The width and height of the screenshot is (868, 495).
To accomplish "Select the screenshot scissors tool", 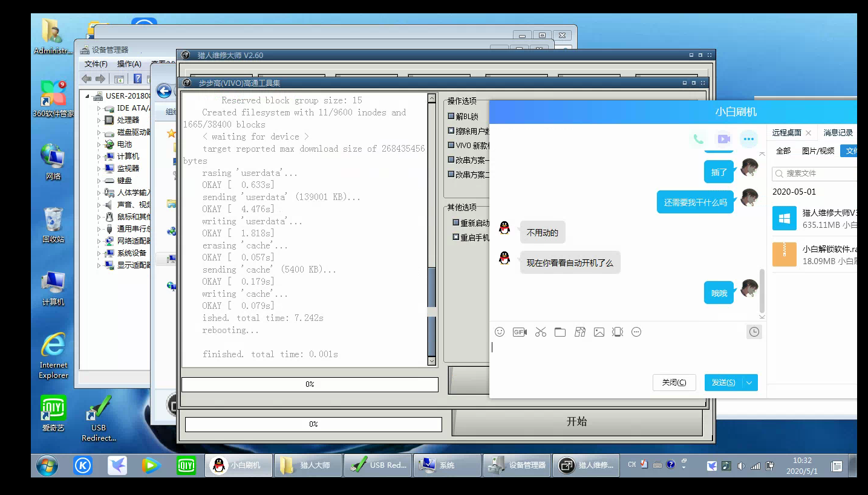I will point(541,332).
